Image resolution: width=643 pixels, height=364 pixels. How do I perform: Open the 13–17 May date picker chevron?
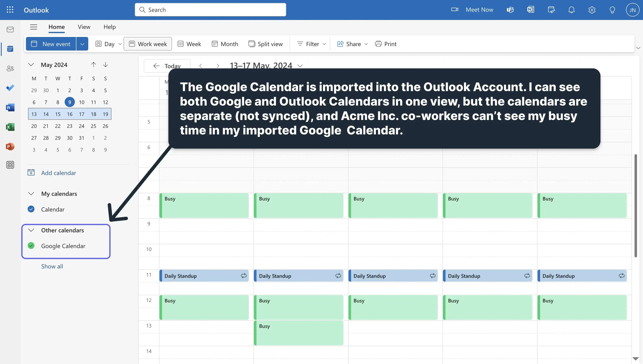300,66
